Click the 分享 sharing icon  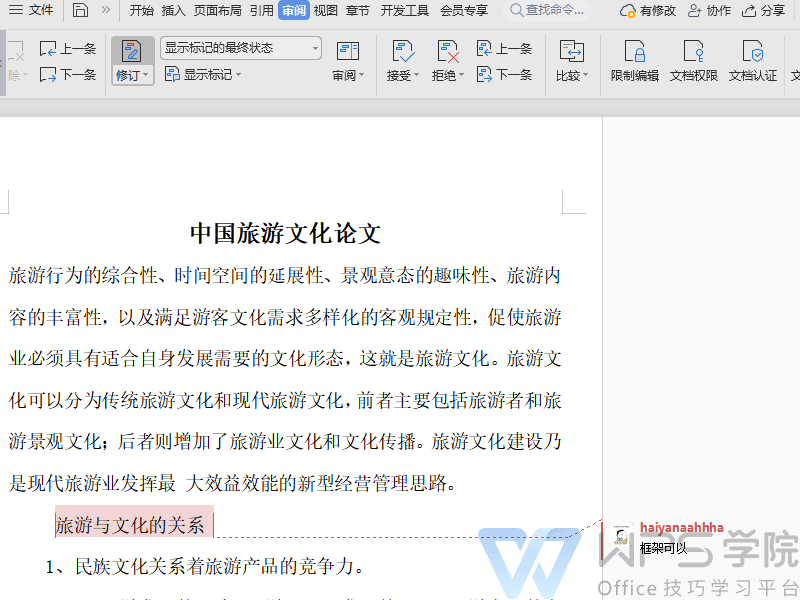[x=764, y=11]
